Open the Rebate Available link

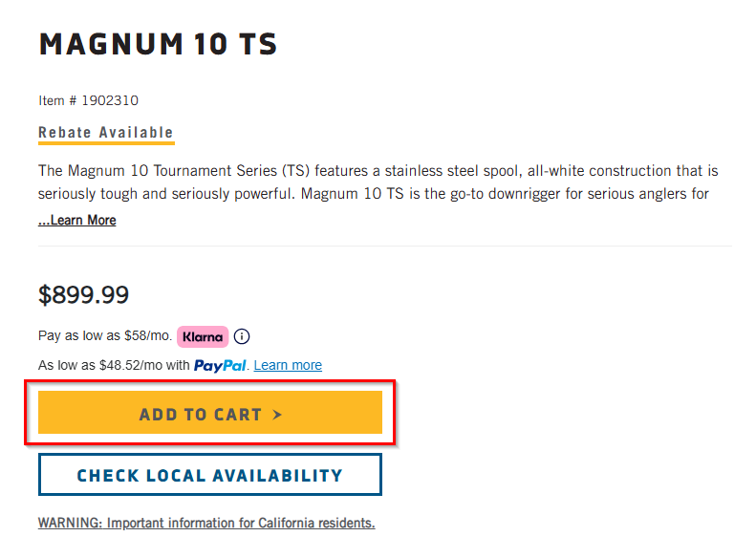pyautogui.click(x=105, y=133)
